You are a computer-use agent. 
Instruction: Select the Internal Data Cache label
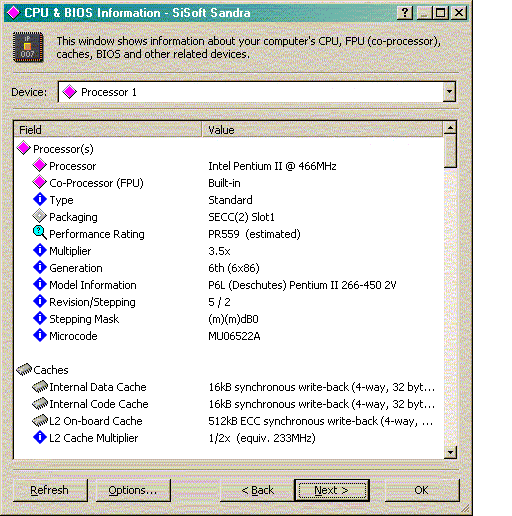pyautogui.click(x=98, y=387)
